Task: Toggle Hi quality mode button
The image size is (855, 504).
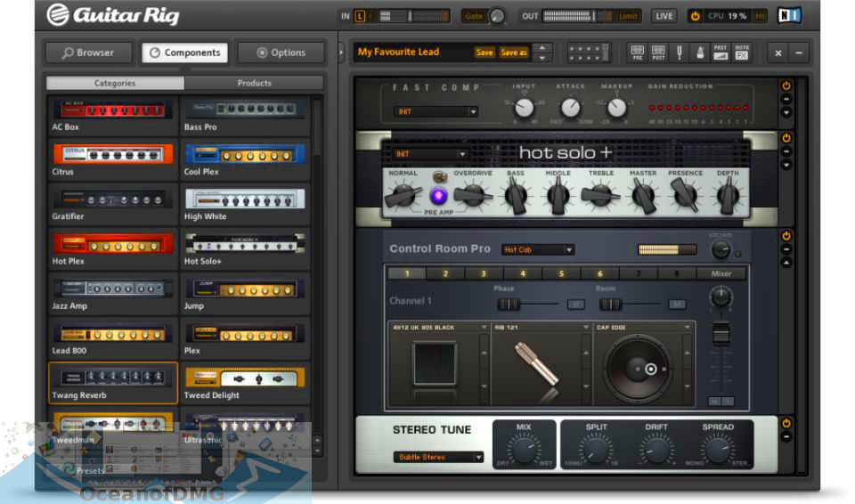Action: pyautogui.click(x=759, y=16)
